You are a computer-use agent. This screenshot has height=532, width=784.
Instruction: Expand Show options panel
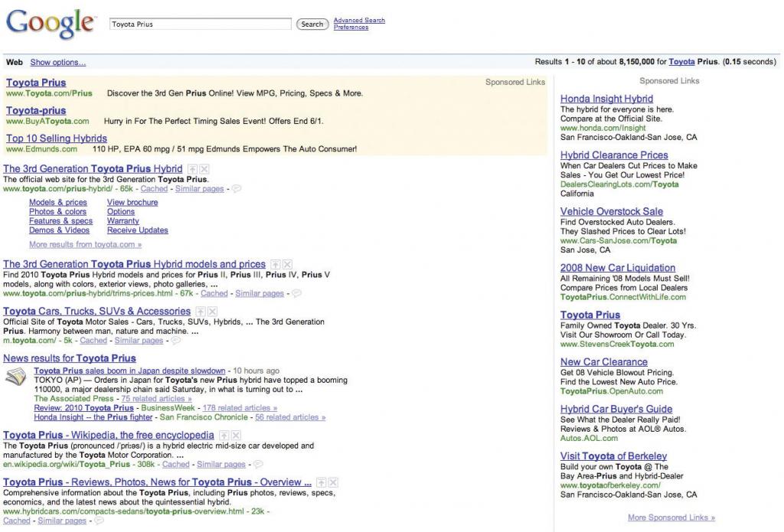coord(57,62)
